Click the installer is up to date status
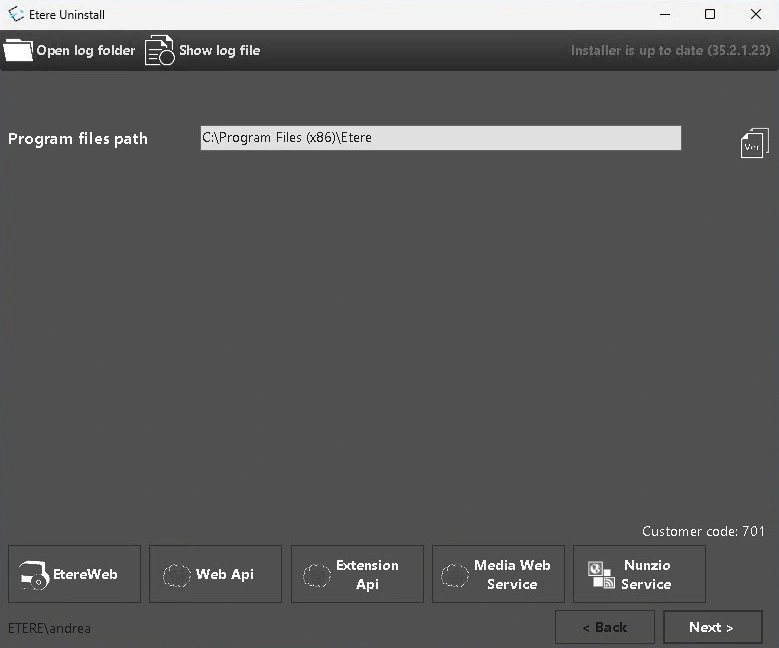779x648 pixels. tap(669, 50)
